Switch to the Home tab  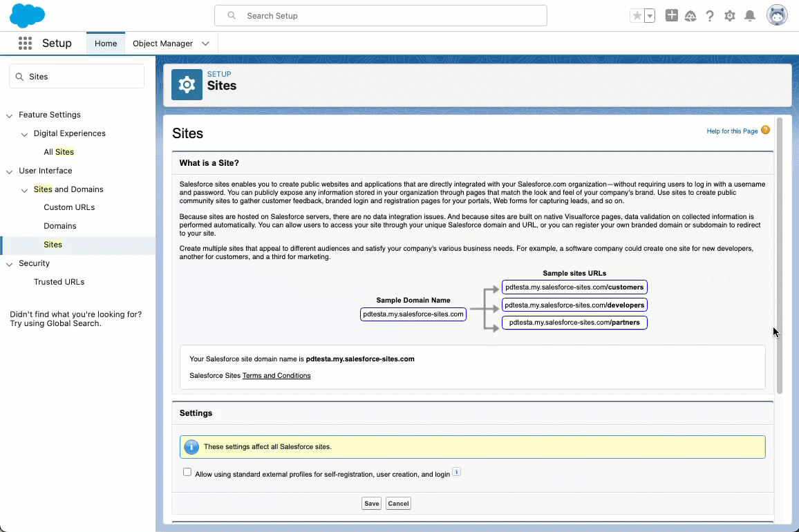tap(106, 44)
